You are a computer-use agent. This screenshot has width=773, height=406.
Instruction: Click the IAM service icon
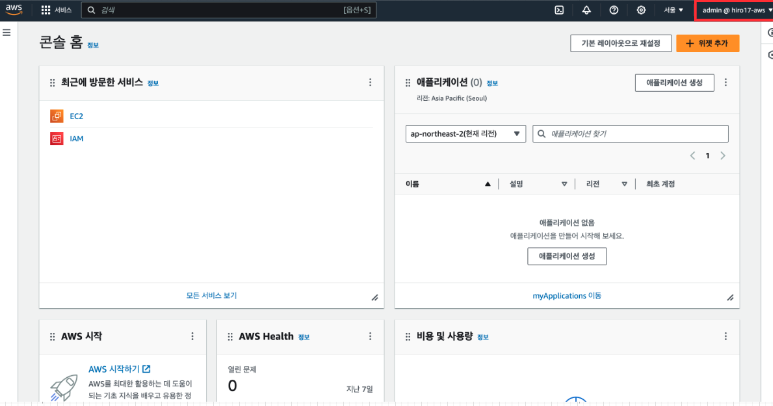point(57,138)
